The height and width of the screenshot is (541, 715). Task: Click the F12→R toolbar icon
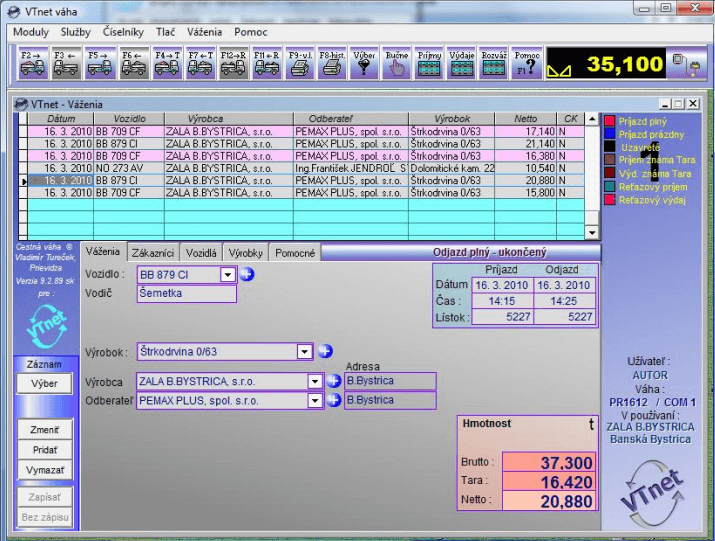coord(233,63)
